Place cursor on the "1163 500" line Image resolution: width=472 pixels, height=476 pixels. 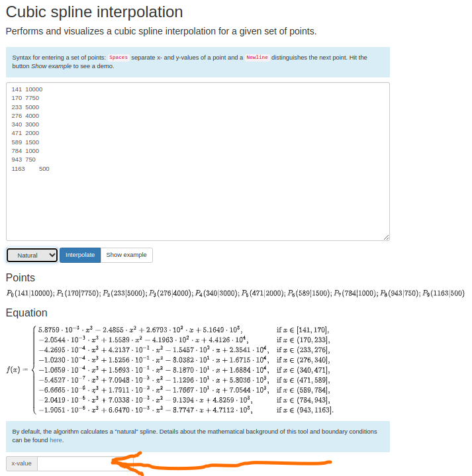30,169
